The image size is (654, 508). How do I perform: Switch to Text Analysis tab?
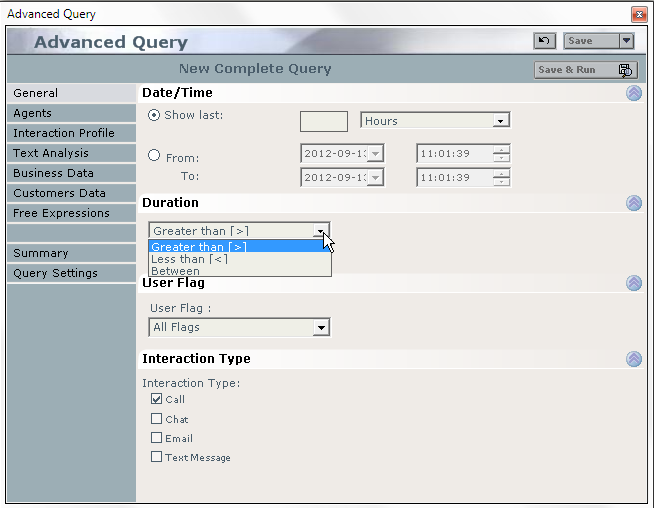(51, 153)
